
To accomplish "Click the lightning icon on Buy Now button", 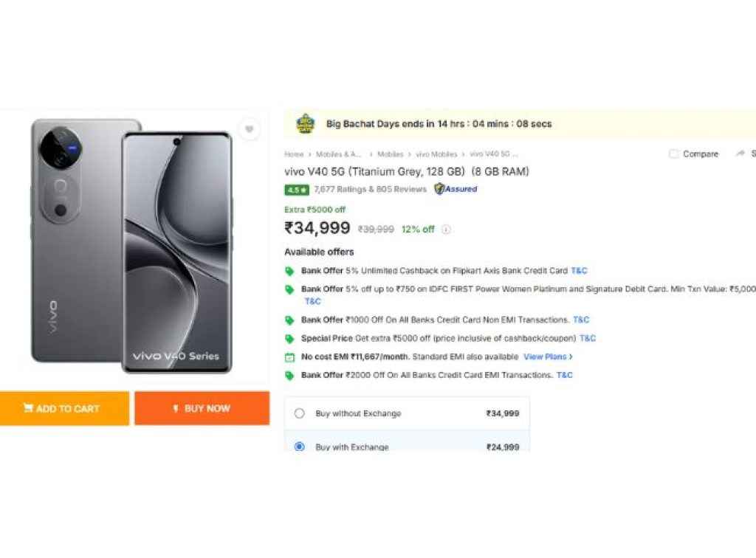I will 175,408.
